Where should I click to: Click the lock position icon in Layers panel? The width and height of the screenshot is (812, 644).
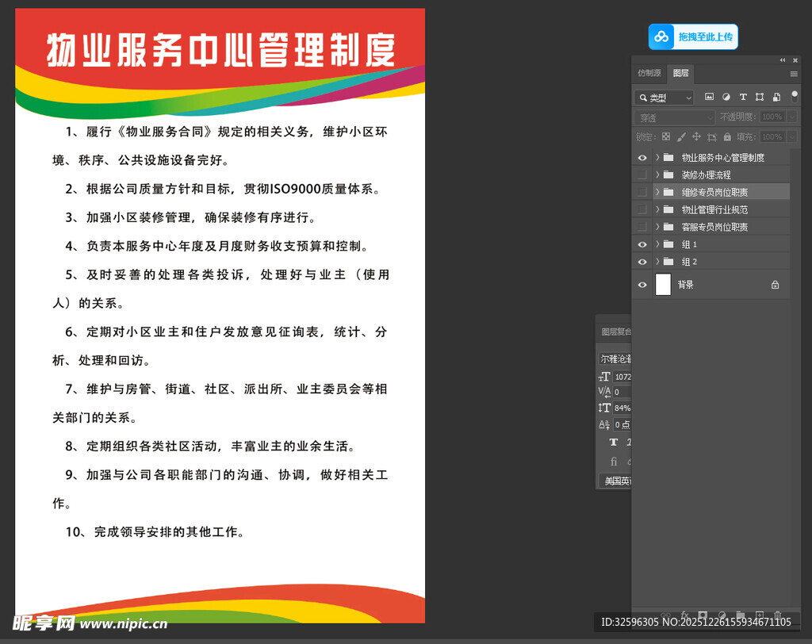pyautogui.click(x=697, y=136)
